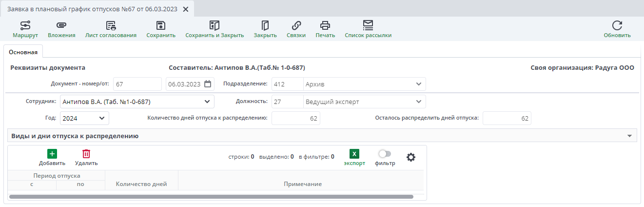Image resolution: width=644 pixels, height=207 pixels.
Task: Click the в фильтре: 0 counter
Action: tap(316, 157)
